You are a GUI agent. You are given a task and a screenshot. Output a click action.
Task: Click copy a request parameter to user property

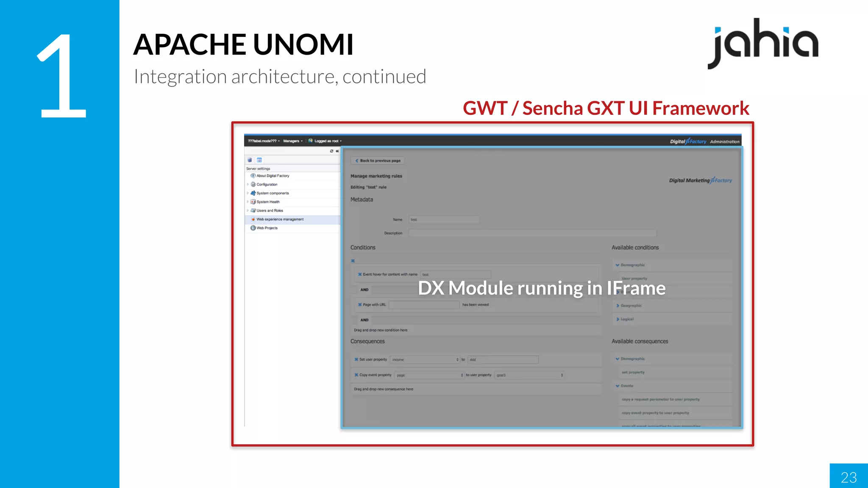[x=661, y=399]
